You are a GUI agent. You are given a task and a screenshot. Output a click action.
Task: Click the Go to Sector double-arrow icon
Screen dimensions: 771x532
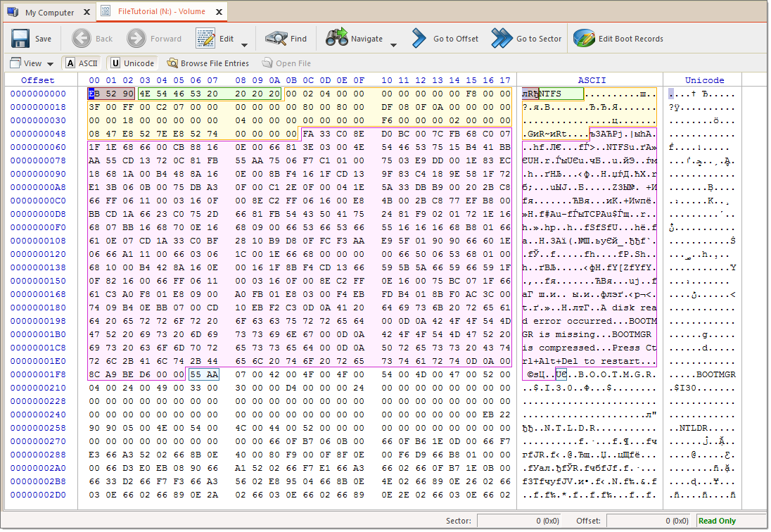pos(502,39)
